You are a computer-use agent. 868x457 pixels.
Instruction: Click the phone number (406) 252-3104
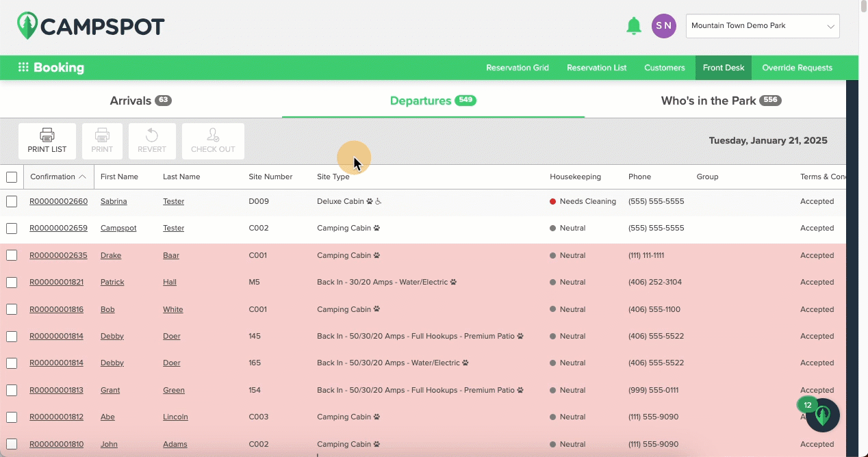point(655,282)
